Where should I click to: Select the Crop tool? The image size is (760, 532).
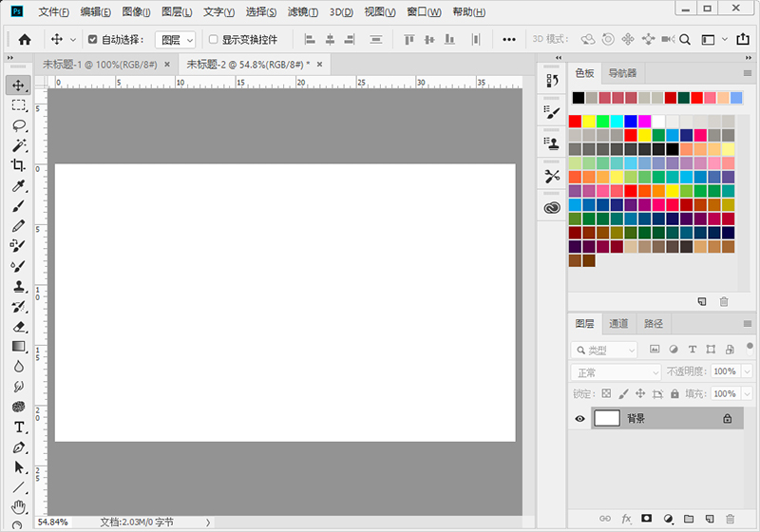click(19, 165)
